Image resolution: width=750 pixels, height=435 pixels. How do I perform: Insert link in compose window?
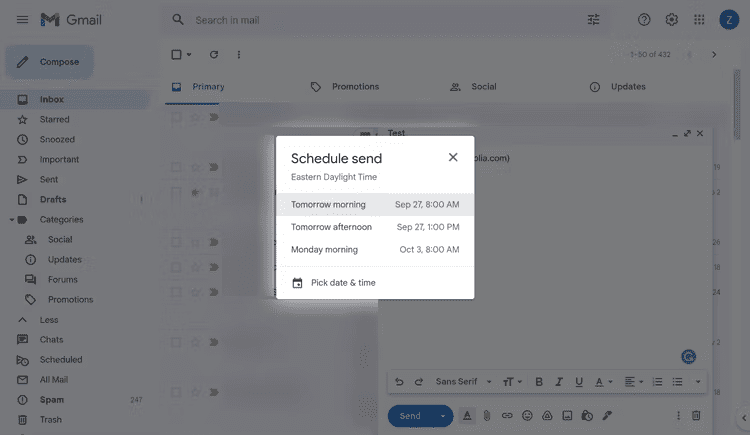coord(507,416)
